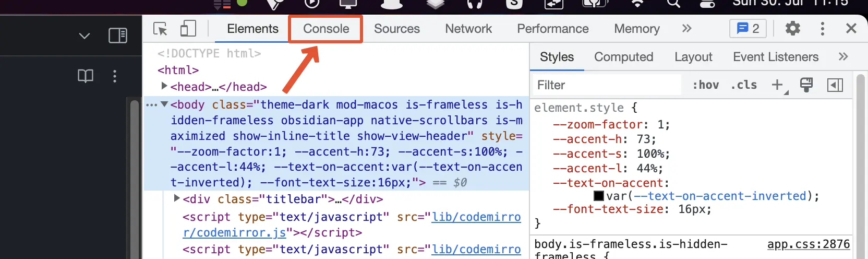Image resolution: width=868 pixels, height=259 pixels.
Task: Open the paintbrush rendering emulations icon
Action: tap(806, 85)
